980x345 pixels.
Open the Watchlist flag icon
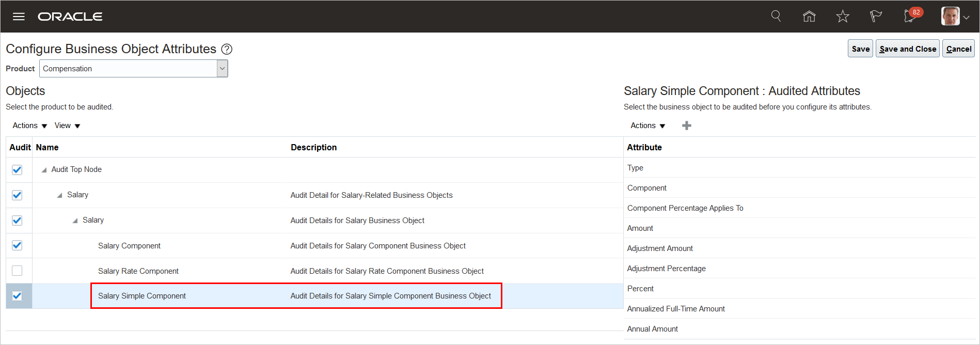876,17
